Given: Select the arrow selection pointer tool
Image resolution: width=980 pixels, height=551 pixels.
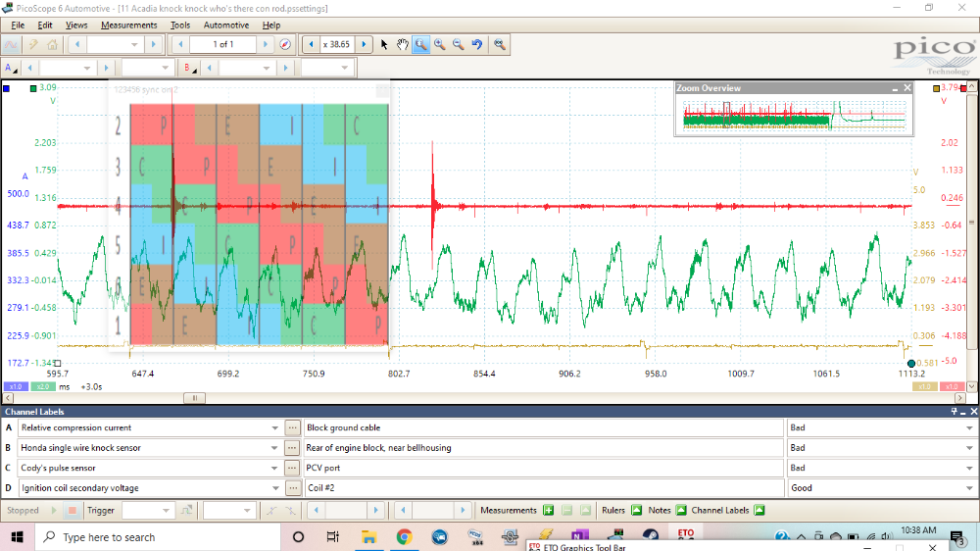Looking at the screenshot, I should (384, 44).
